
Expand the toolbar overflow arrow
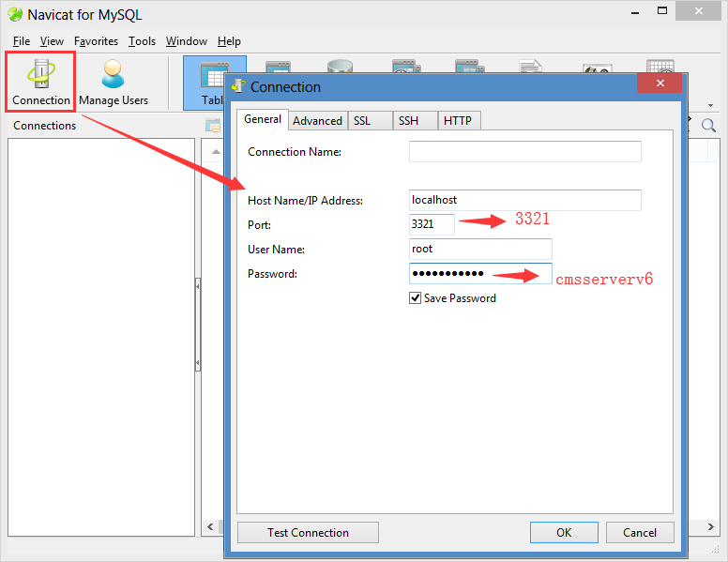pos(710,105)
